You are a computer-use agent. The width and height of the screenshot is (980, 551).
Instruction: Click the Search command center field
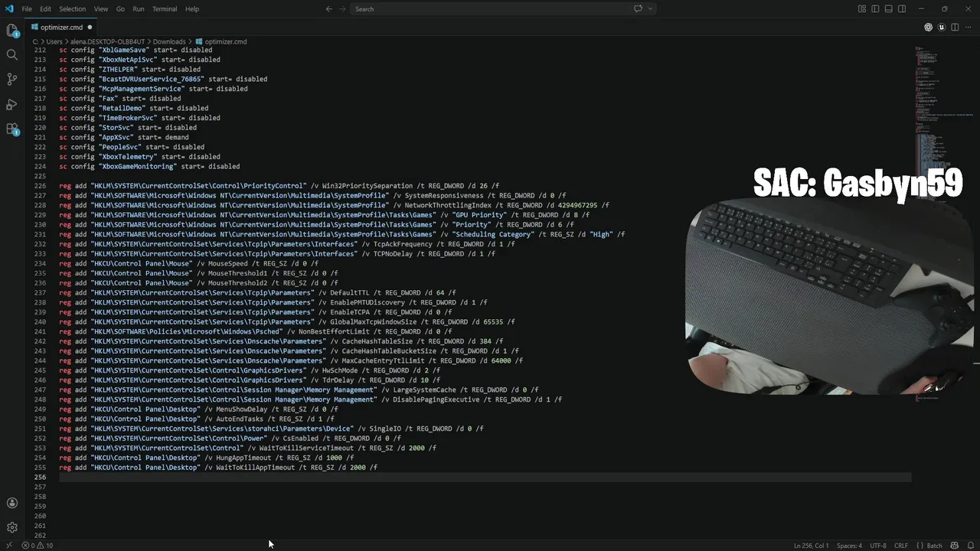coord(490,8)
